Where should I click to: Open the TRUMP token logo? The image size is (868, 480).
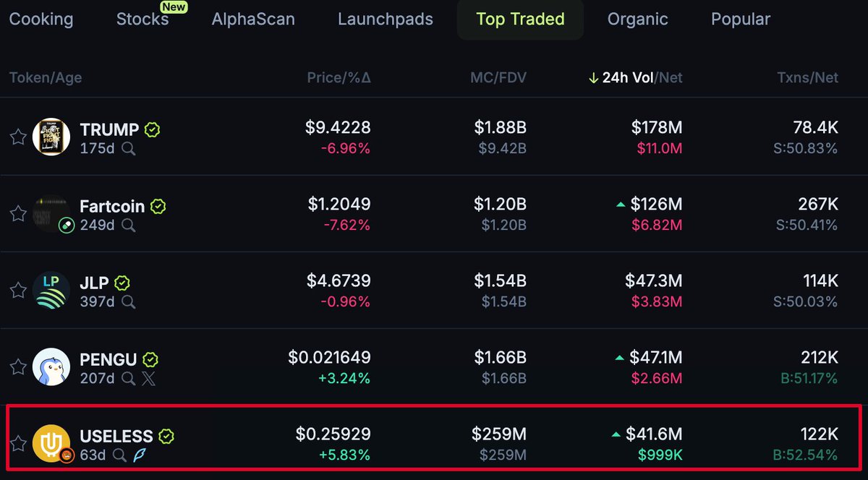click(51, 136)
